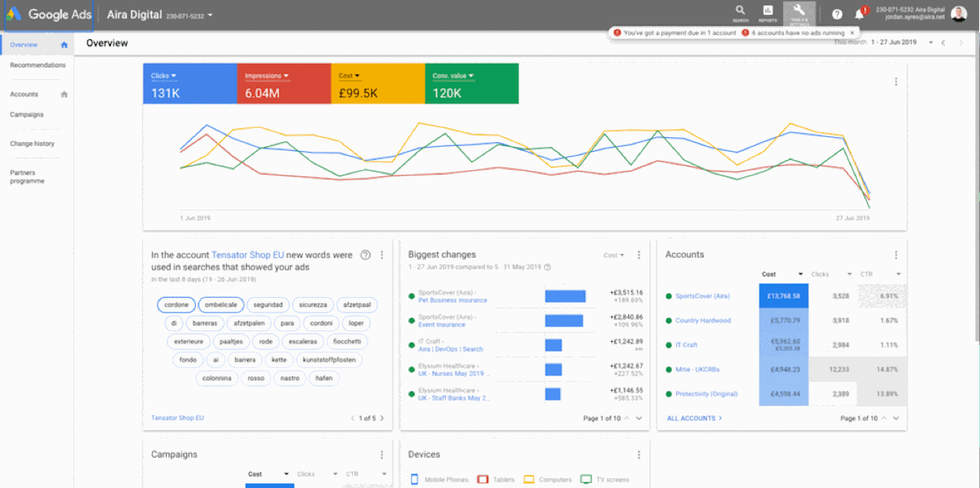
Task: Open the Tensator Shop EU account link
Action: (177, 417)
